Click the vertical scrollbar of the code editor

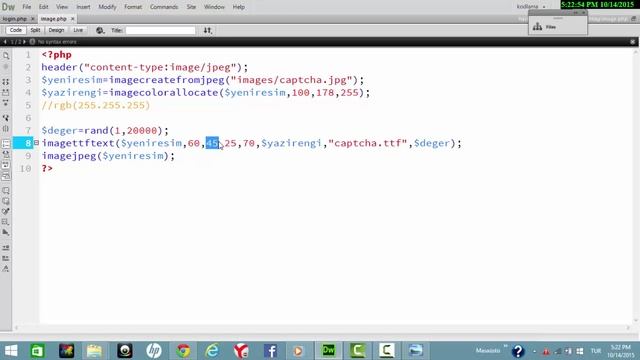pos(636,186)
